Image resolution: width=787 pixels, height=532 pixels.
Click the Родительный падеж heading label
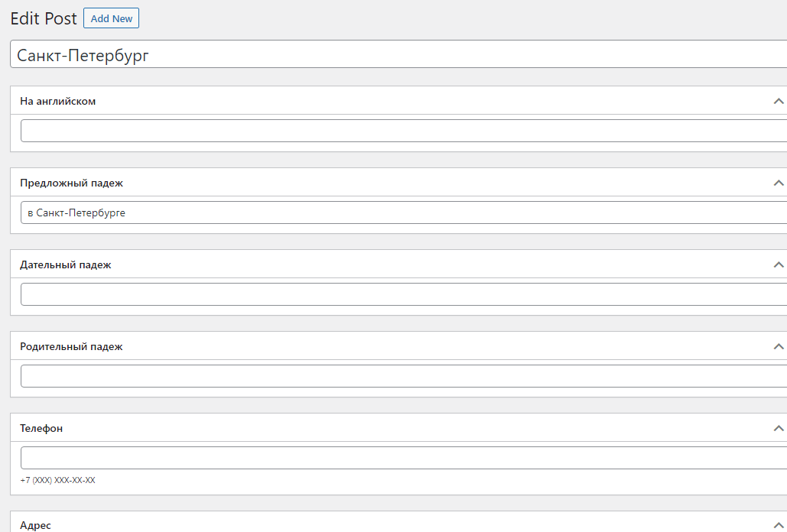pos(71,346)
